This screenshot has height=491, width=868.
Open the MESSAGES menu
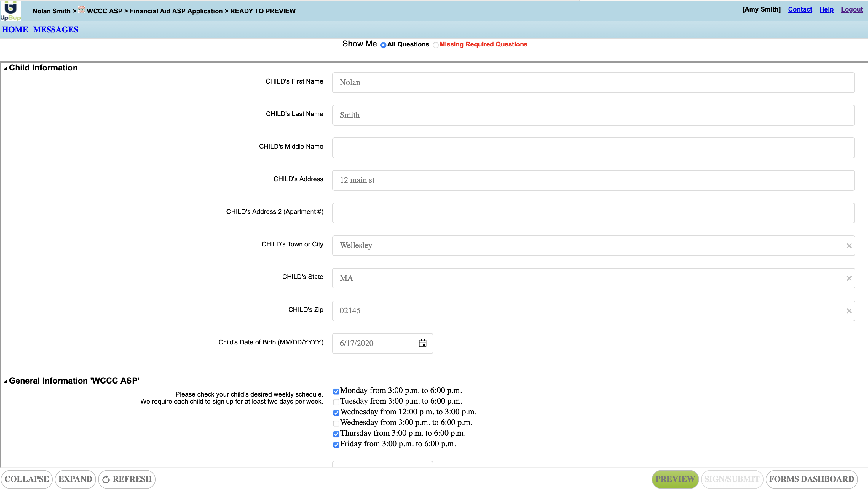pos(56,30)
